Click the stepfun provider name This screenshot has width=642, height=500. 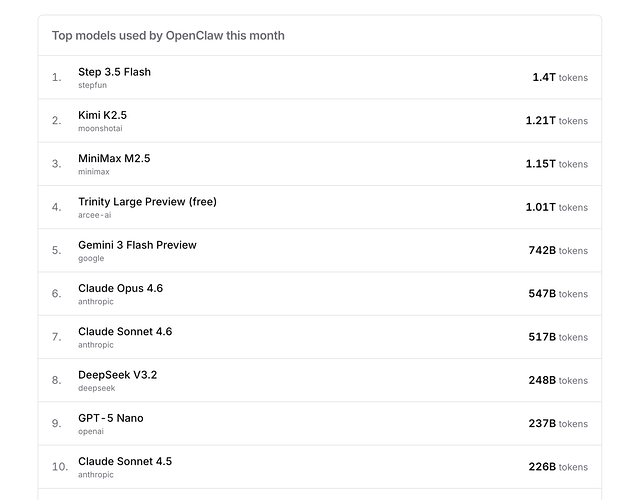[92, 85]
